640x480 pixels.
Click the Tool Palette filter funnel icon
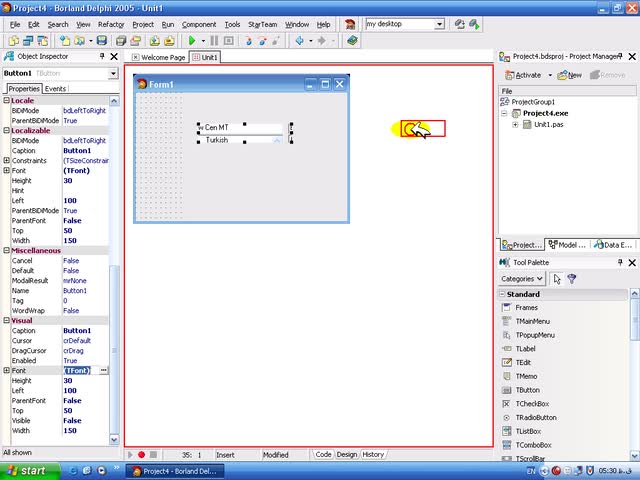[x=571, y=279]
